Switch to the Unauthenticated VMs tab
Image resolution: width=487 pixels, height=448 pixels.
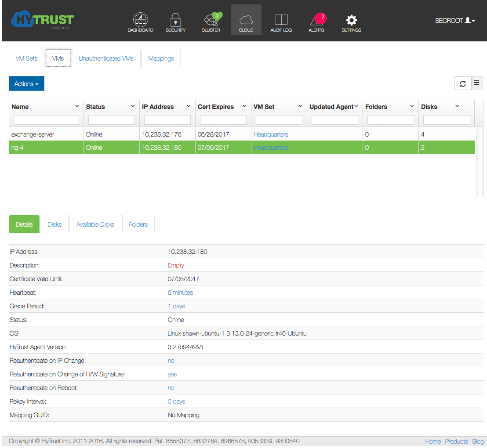[x=106, y=58]
